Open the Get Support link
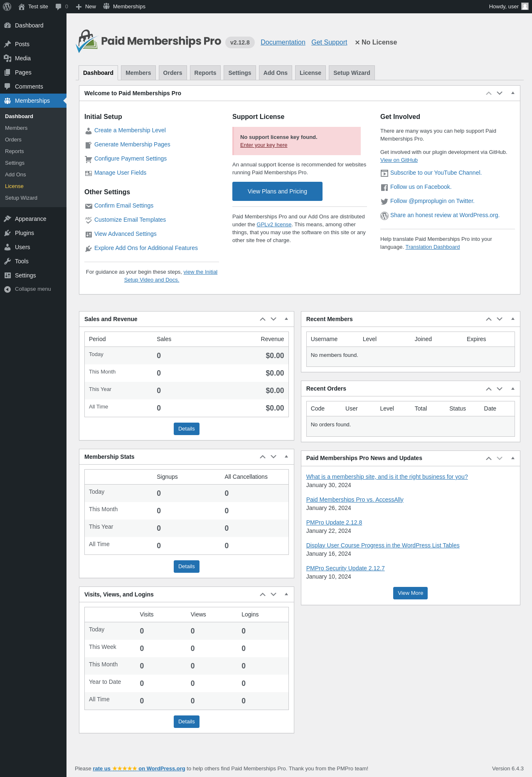 [329, 42]
